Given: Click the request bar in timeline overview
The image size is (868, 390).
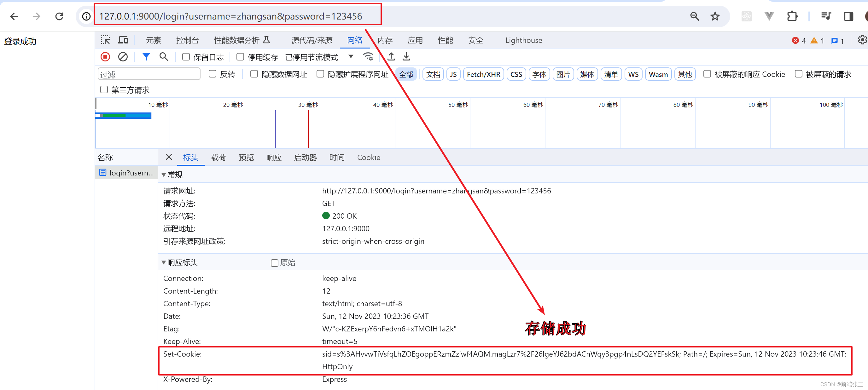Looking at the screenshot, I should tap(123, 116).
